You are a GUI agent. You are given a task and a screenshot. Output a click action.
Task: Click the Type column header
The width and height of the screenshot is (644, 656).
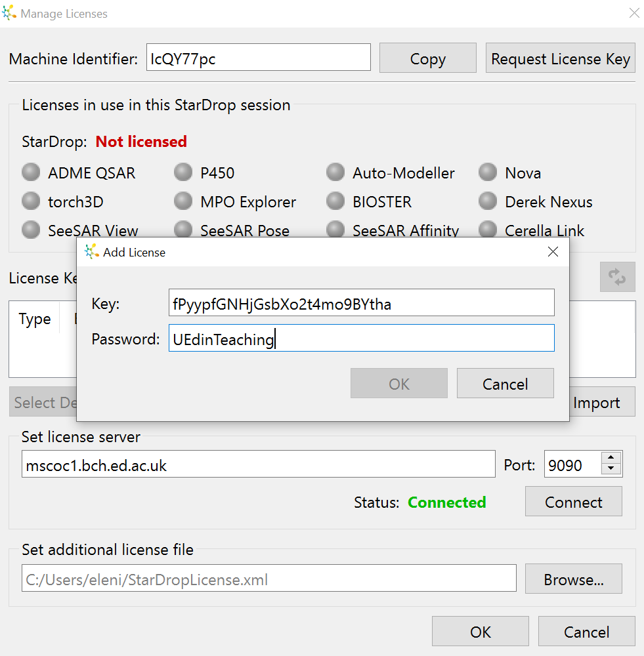(x=35, y=318)
